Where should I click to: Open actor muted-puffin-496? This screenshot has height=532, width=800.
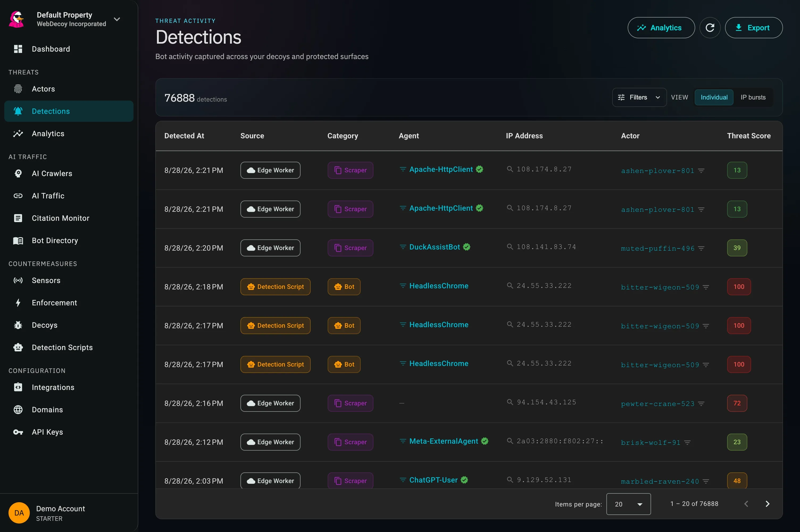pos(657,249)
